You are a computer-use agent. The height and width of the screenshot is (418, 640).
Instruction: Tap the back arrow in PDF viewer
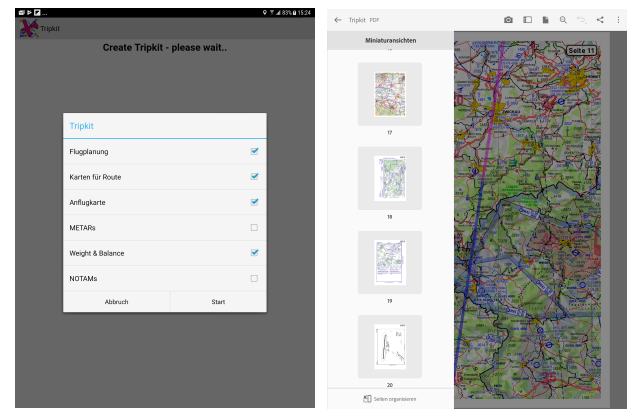tap(338, 19)
